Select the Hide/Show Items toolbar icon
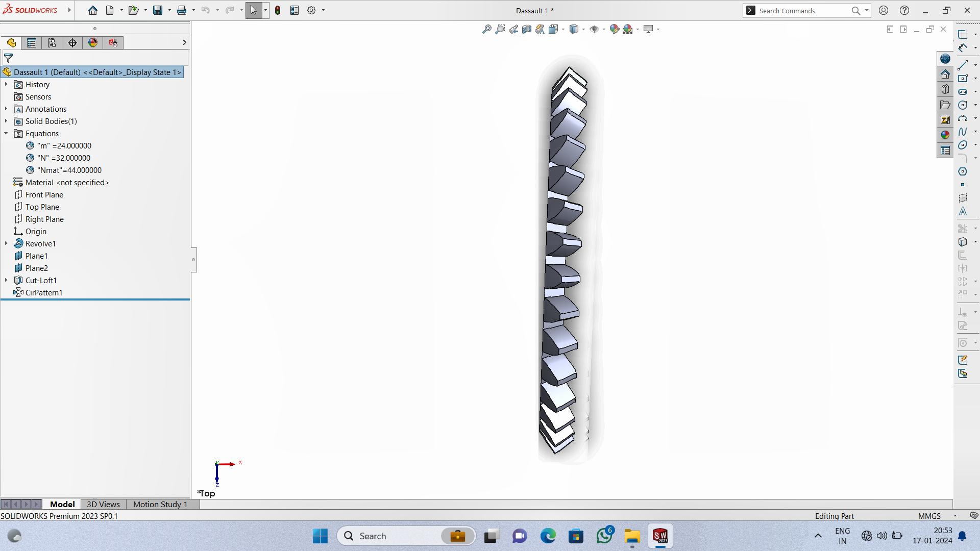 click(594, 29)
